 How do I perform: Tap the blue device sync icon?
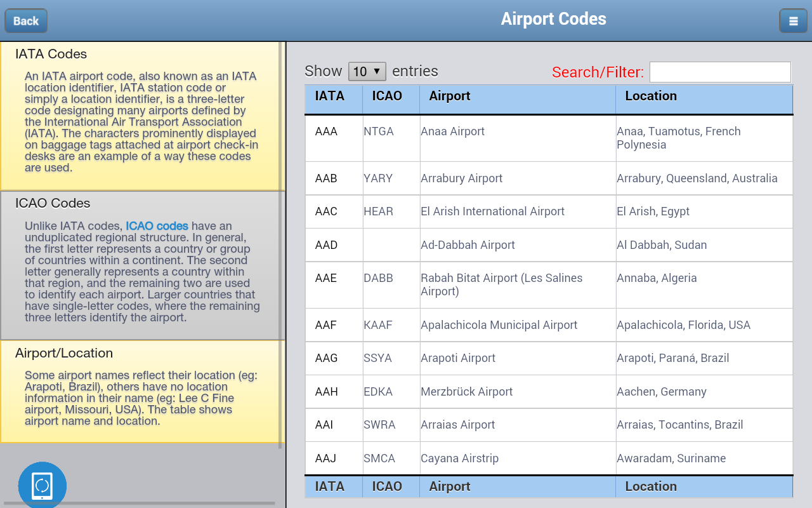click(42, 485)
